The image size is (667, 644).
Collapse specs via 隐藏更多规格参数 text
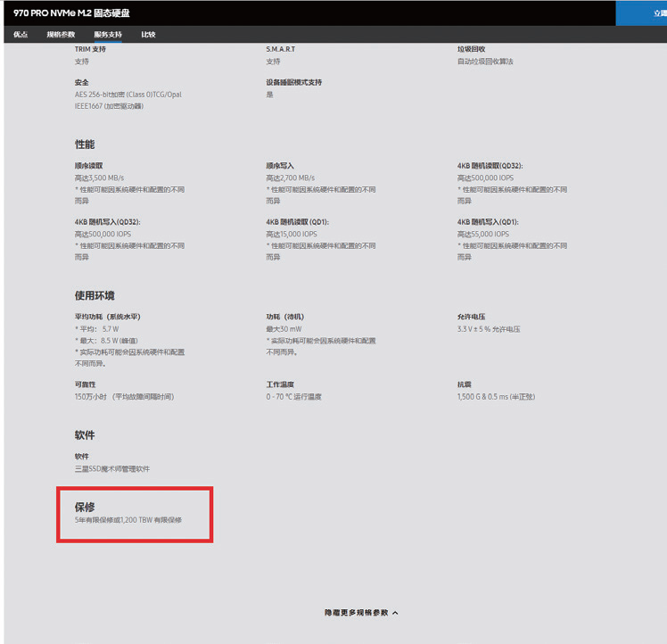click(x=357, y=613)
